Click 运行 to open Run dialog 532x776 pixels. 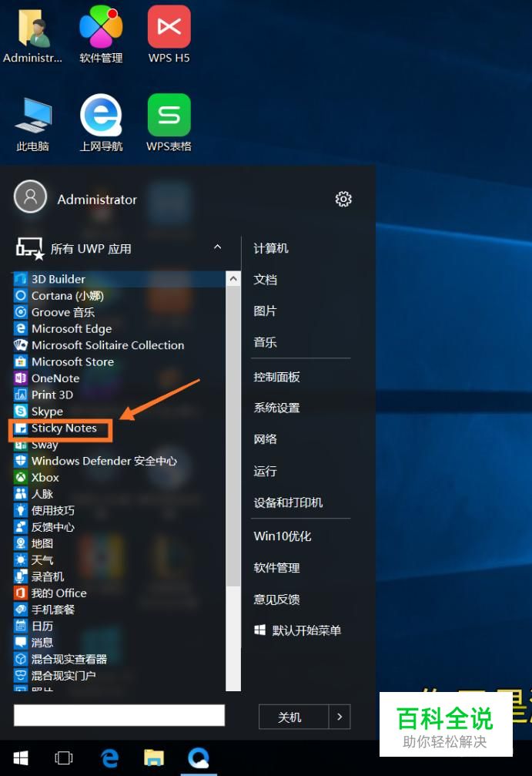265,471
